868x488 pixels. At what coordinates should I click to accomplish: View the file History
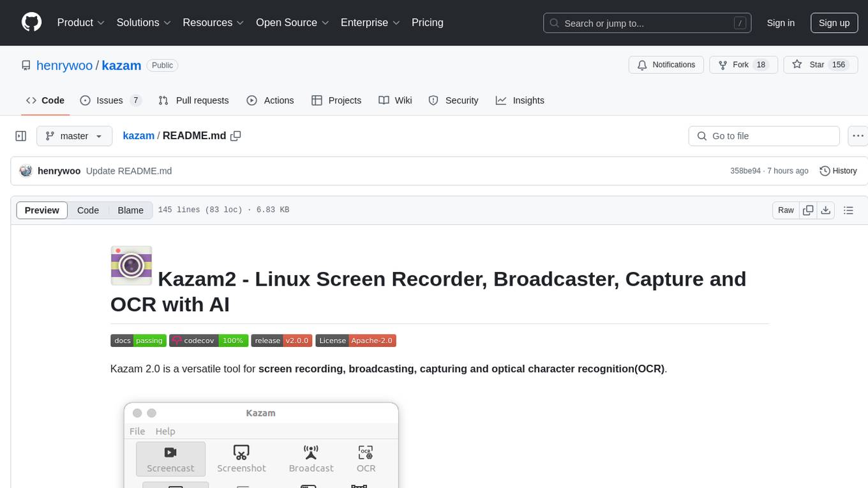point(838,171)
